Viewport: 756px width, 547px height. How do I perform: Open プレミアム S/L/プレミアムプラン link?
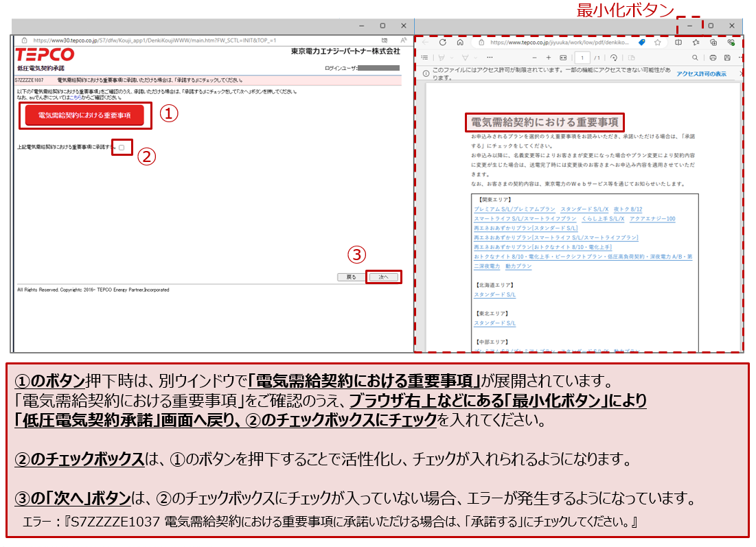tap(514, 209)
